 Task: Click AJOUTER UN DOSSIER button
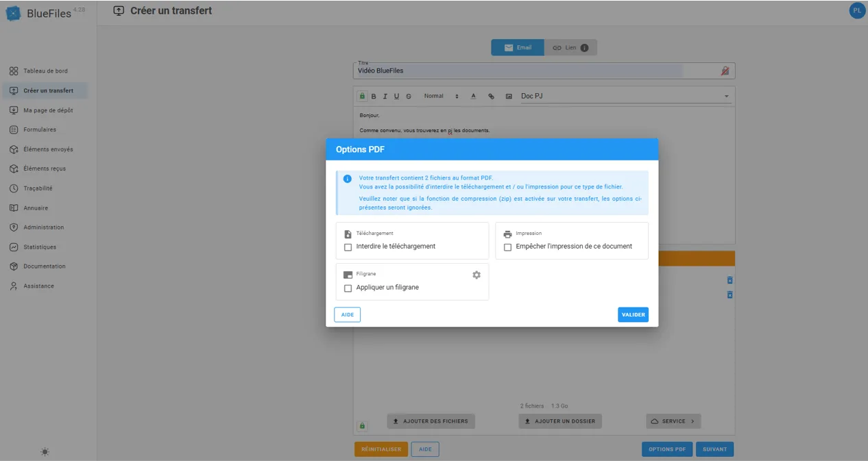(x=560, y=421)
